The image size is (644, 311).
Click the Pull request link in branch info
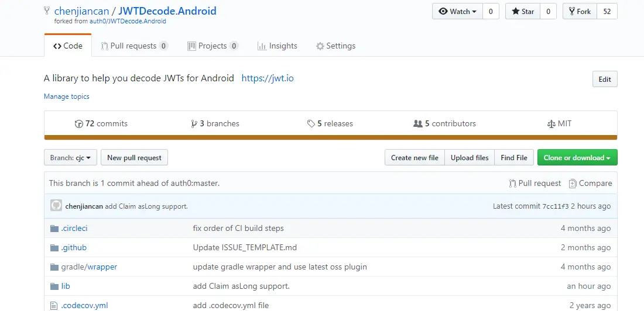pos(535,184)
